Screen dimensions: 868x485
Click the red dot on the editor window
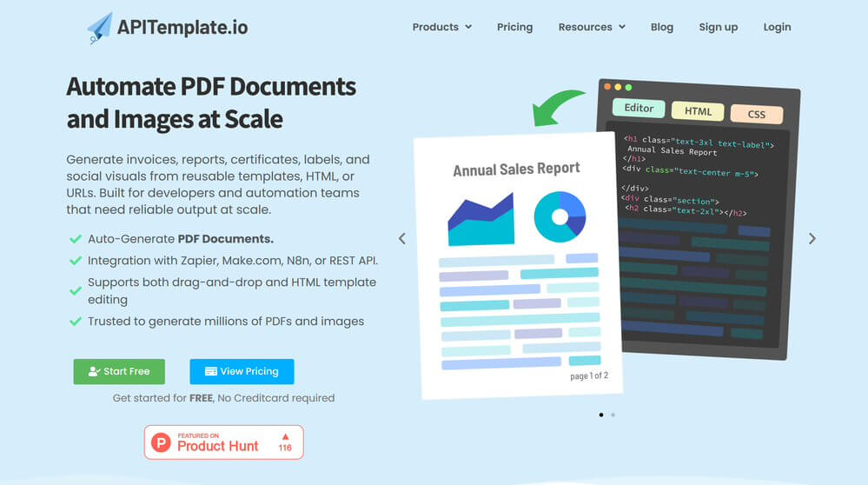(x=607, y=87)
